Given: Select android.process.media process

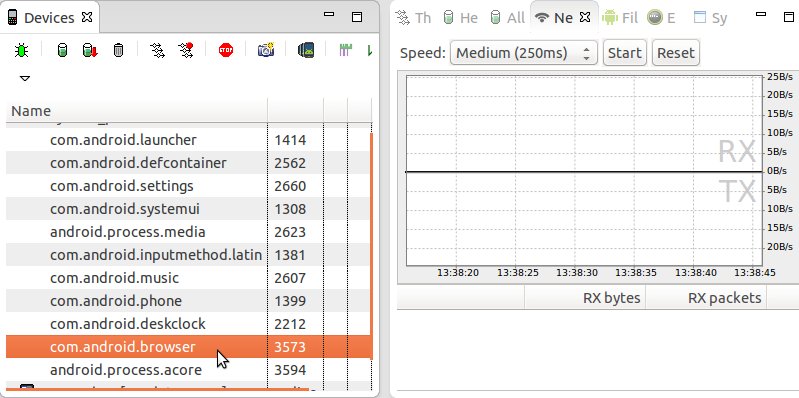Looking at the screenshot, I should [x=128, y=232].
